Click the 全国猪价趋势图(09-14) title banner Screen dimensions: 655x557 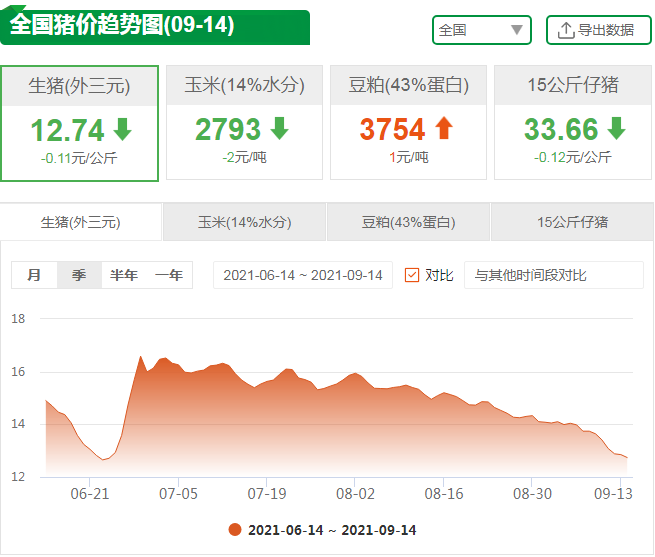tap(155, 26)
